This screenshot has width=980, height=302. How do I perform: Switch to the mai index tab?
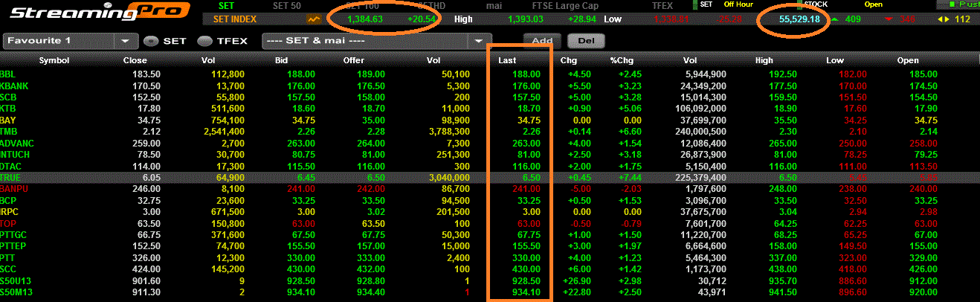pos(494,5)
